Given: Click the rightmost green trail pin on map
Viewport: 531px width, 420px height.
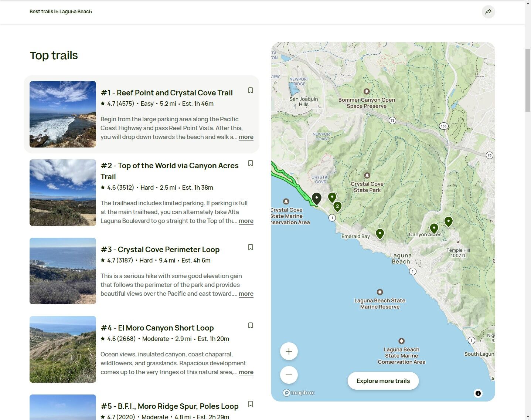Looking at the screenshot, I should (448, 222).
